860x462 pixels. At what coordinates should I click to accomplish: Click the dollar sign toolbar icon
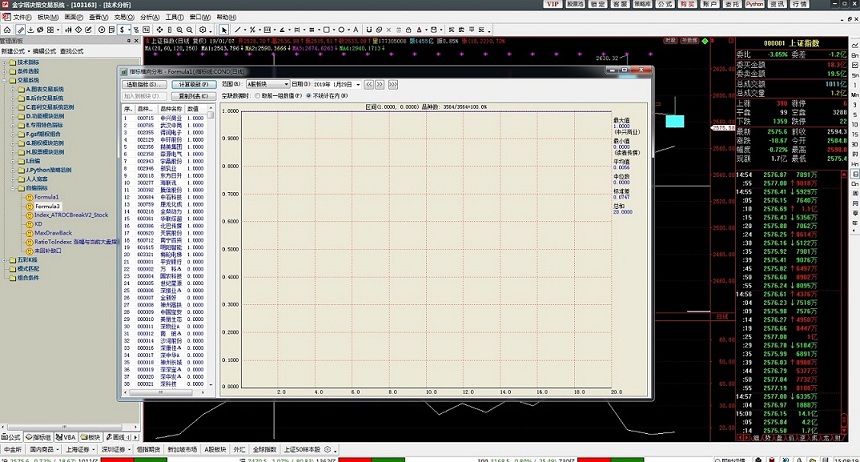pyautogui.click(x=122, y=29)
